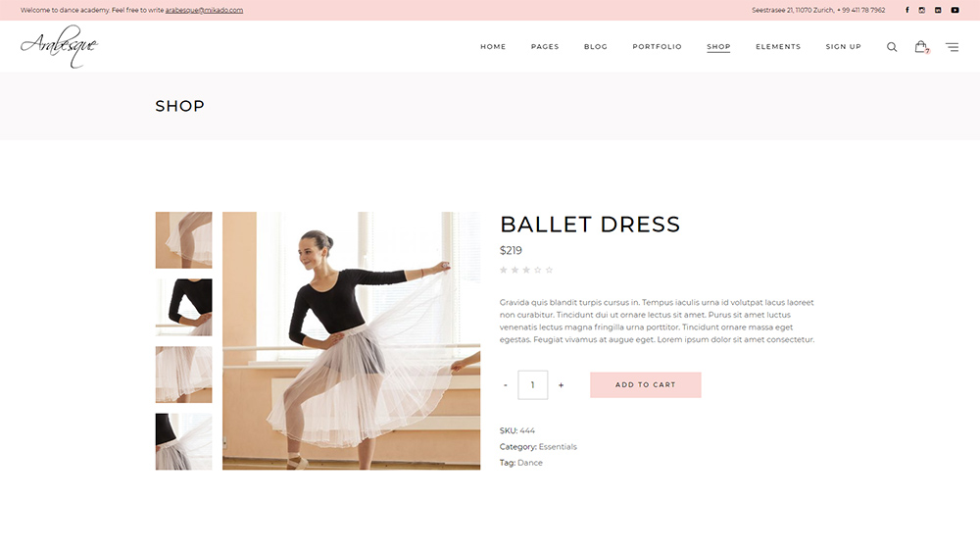Open the hamburger side menu
This screenshot has height=552, width=980.
point(952,47)
